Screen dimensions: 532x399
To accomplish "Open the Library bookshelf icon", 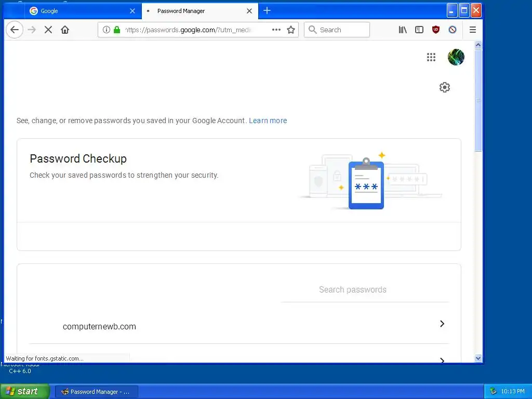I will pyautogui.click(x=403, y=30).
